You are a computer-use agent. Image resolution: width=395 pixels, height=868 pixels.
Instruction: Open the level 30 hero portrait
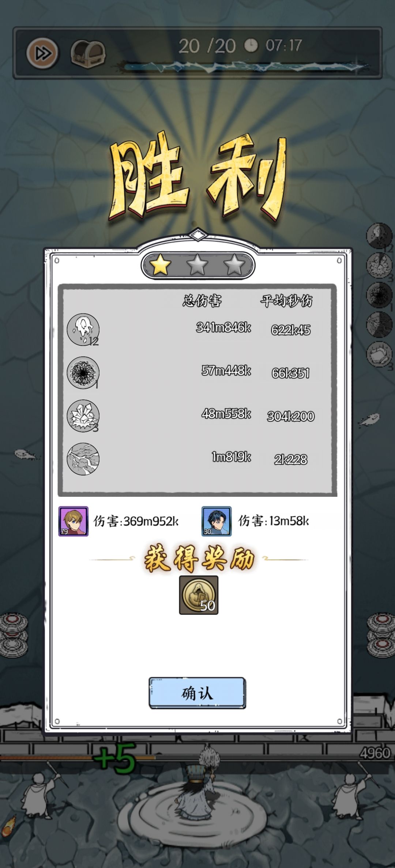pos(217,521)
